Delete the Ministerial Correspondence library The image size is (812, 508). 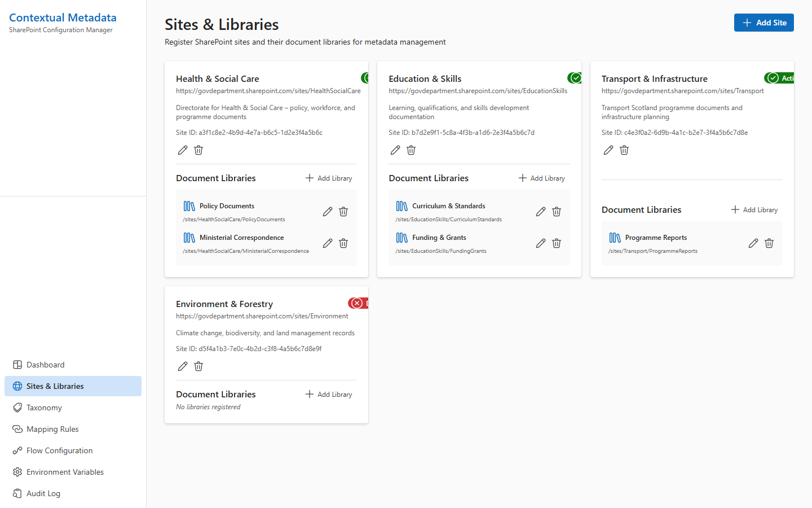coord(343,243)
